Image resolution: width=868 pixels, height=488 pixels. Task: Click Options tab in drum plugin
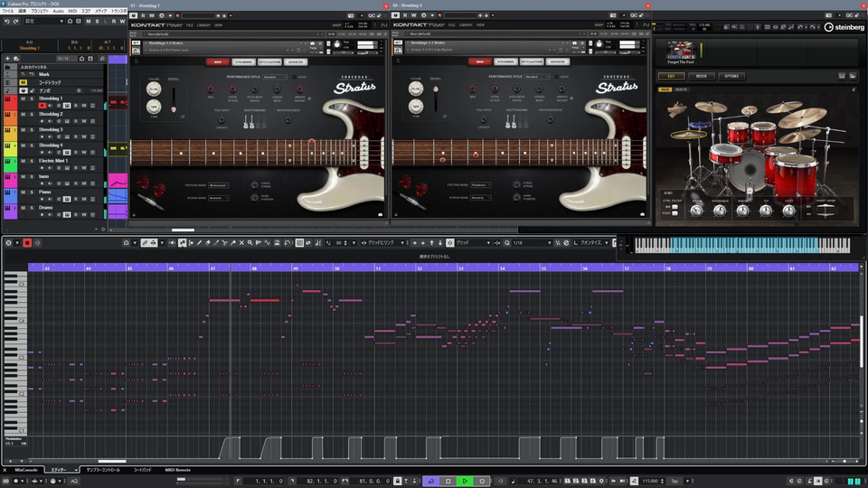(731, 76)
